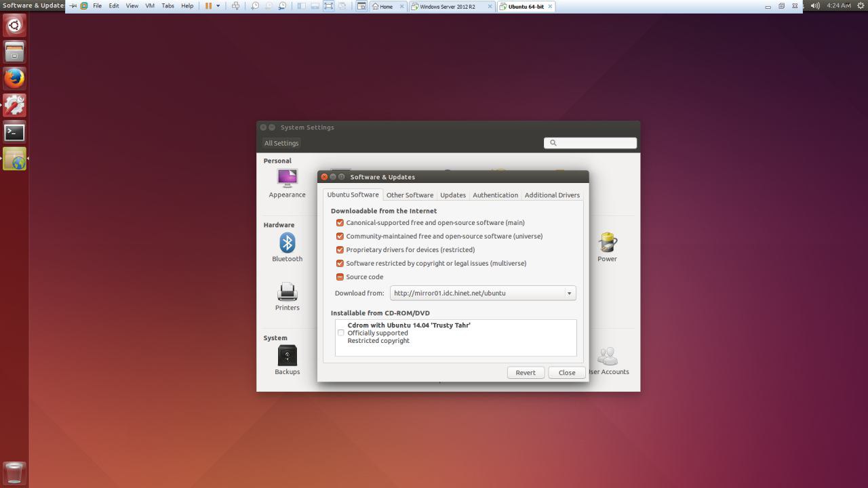Click the 'Downloadable from the Internet' heading

click(x=384, y=211)
